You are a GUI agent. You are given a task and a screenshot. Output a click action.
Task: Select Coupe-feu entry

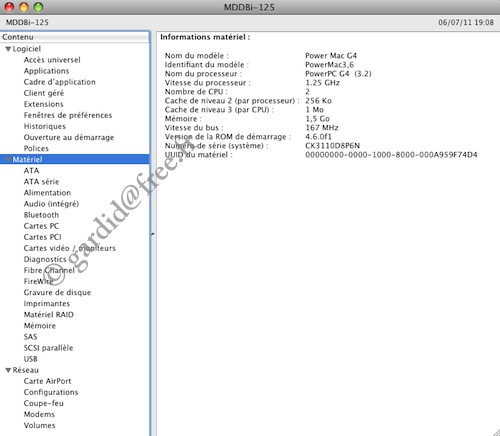43,403
